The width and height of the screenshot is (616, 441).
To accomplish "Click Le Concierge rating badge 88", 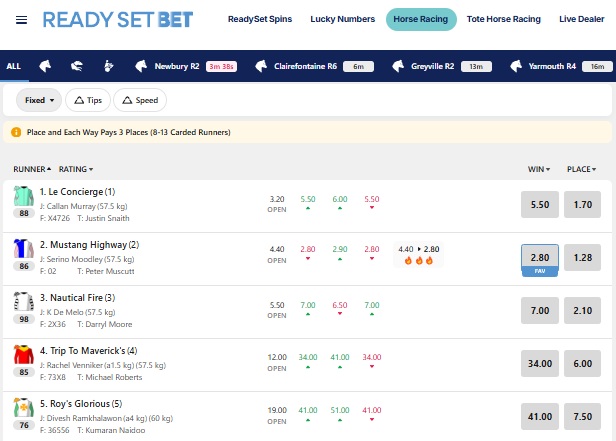I will (x=24, y=213).
